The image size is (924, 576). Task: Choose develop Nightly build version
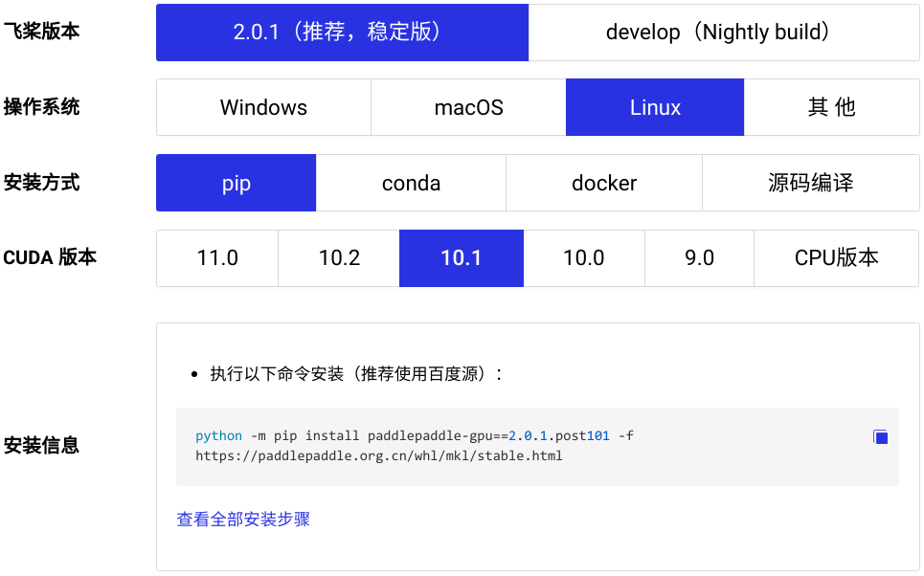[724, 33]
